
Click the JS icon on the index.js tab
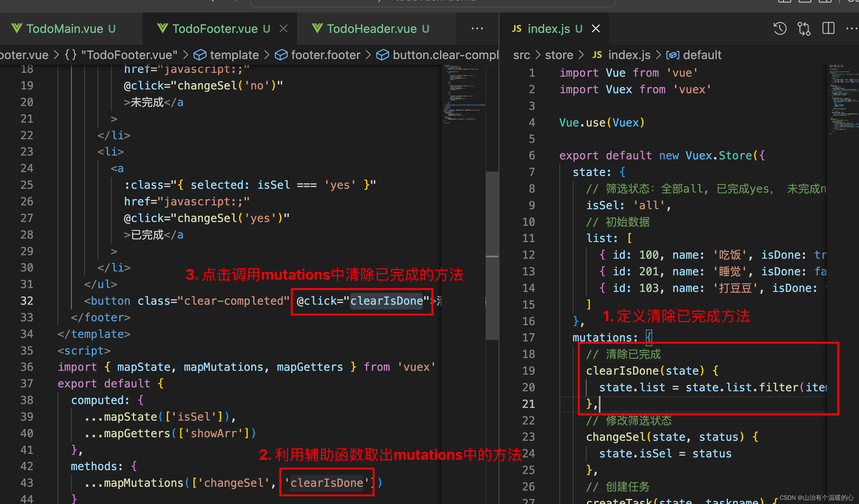(x=516, y=29)
